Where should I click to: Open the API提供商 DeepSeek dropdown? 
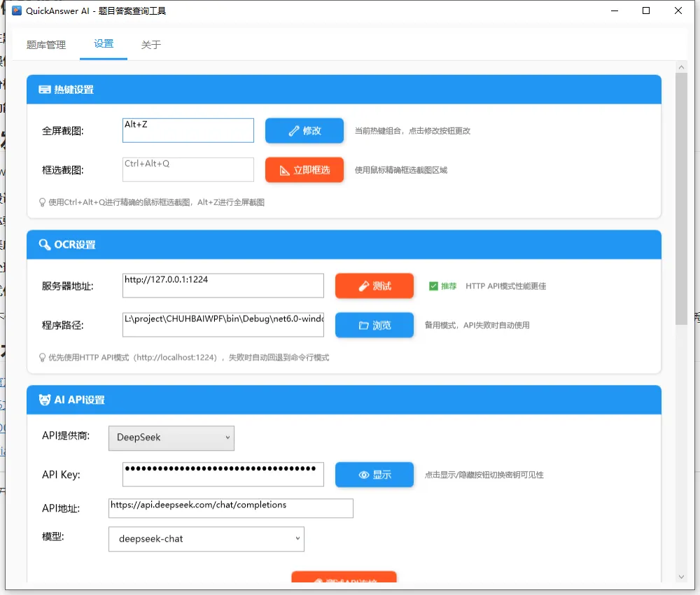tap(171, 437)
